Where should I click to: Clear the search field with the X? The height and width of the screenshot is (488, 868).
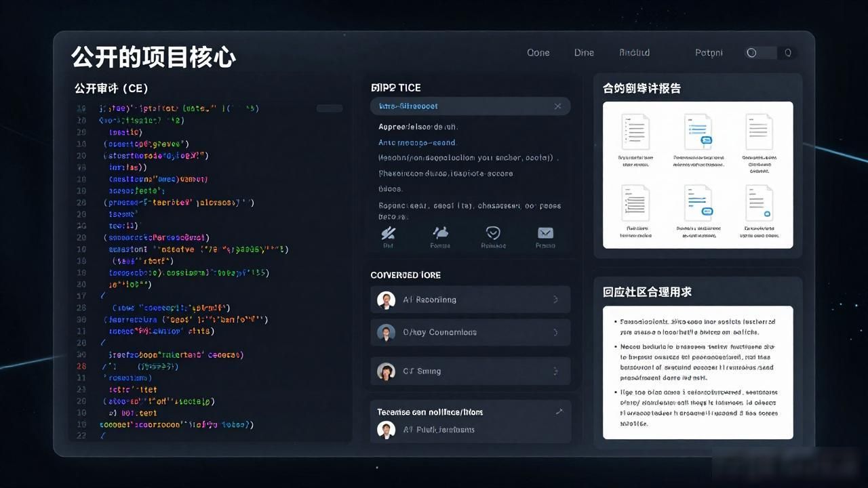(x=557, y=106)
